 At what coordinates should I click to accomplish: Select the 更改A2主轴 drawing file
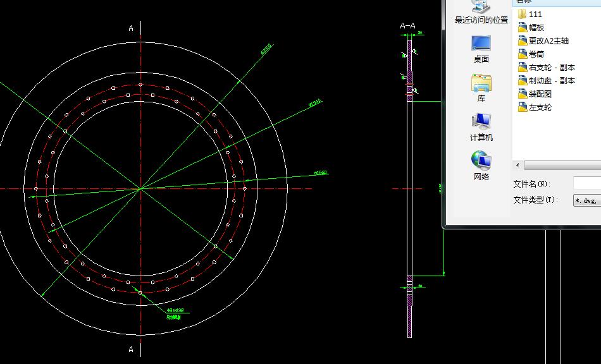click(543, 40)
